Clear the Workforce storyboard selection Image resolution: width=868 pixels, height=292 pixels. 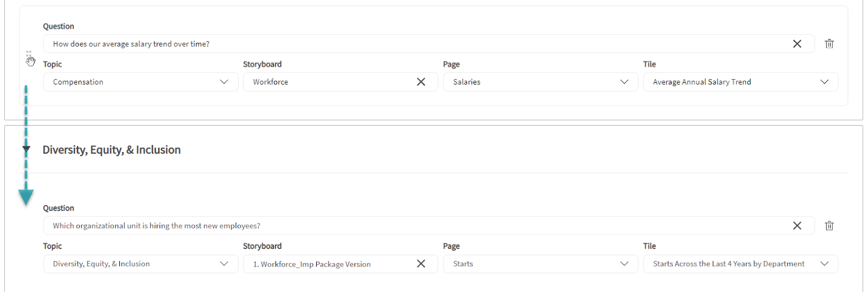tap(421, 82)
